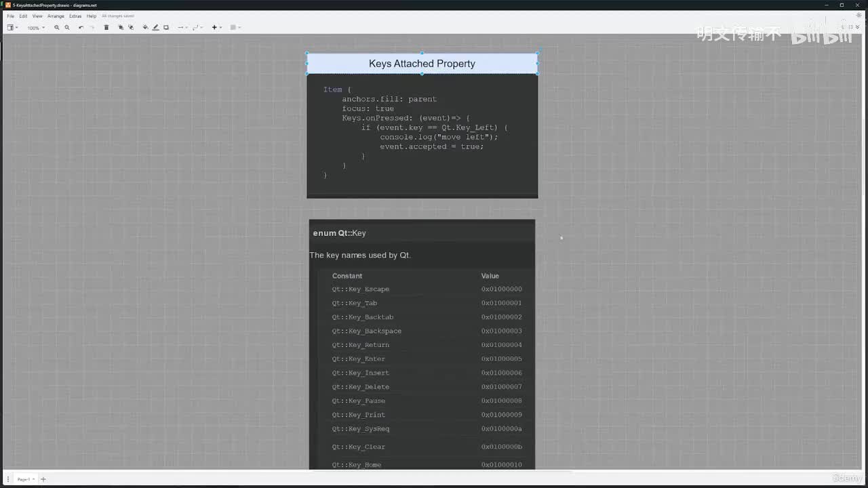This screenshot has width=868, height=488.
Task: Click the 'Value' column header
Action: (490, 276)
